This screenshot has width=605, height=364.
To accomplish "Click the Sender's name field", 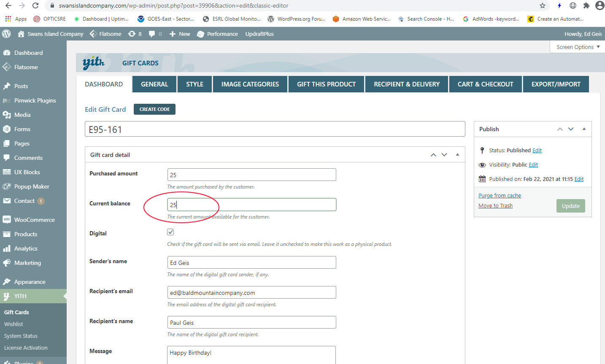I will [252, 262].
